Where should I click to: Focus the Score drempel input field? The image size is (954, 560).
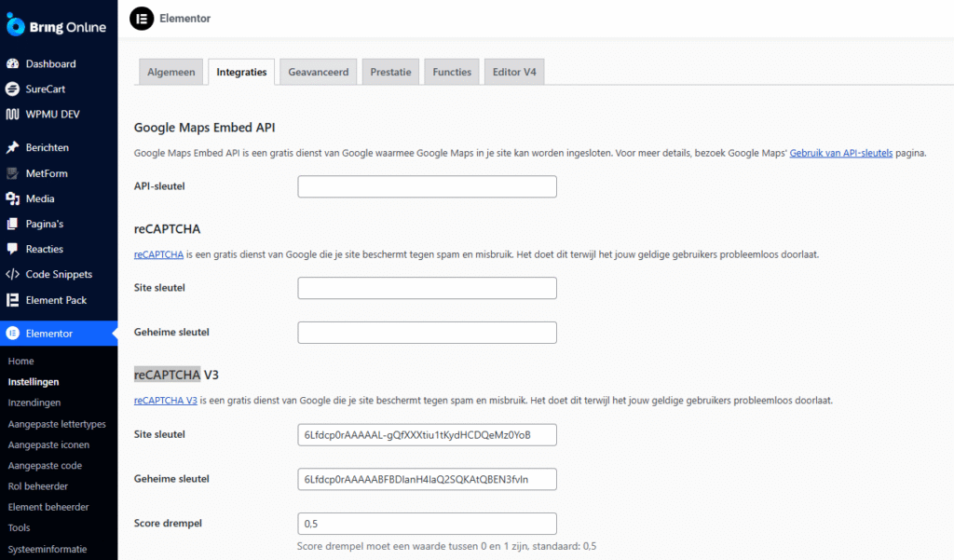click(427, 524)
